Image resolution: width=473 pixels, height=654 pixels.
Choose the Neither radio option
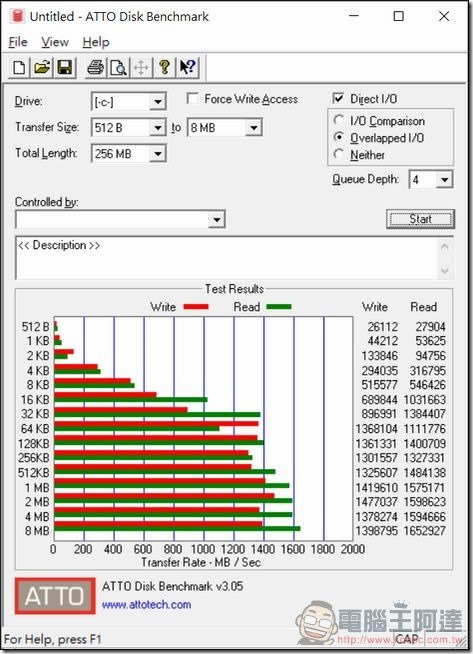point(339,154)
